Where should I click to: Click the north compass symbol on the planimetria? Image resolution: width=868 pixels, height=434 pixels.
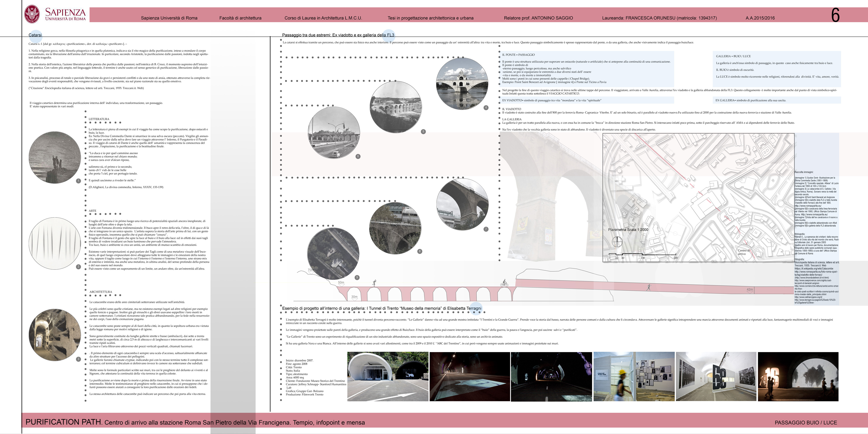617,241
